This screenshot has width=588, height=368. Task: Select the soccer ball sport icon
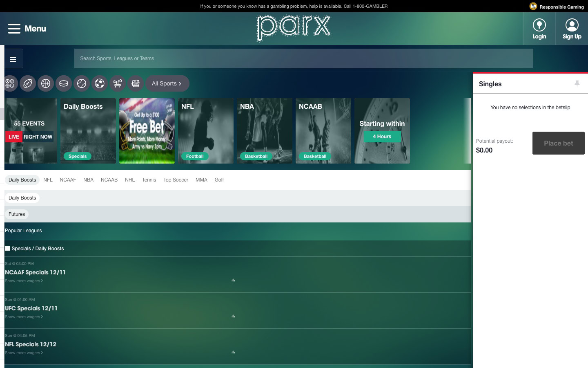(100, 83)
